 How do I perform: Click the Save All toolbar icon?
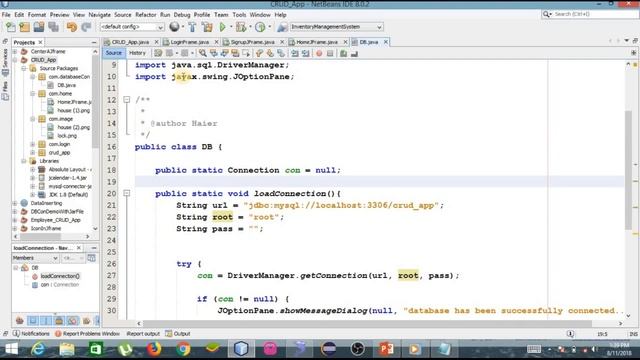click(53, 27)
